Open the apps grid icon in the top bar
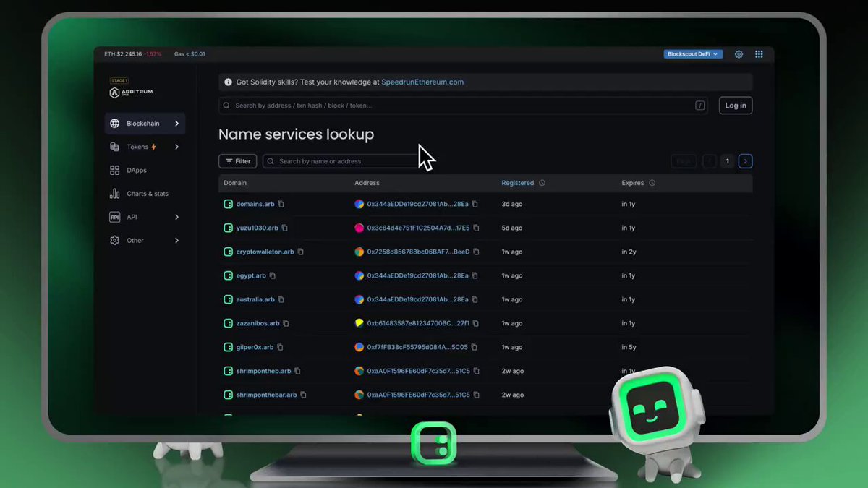The height and width of the screenshot is (488, 868). click(x=759, y=54)
